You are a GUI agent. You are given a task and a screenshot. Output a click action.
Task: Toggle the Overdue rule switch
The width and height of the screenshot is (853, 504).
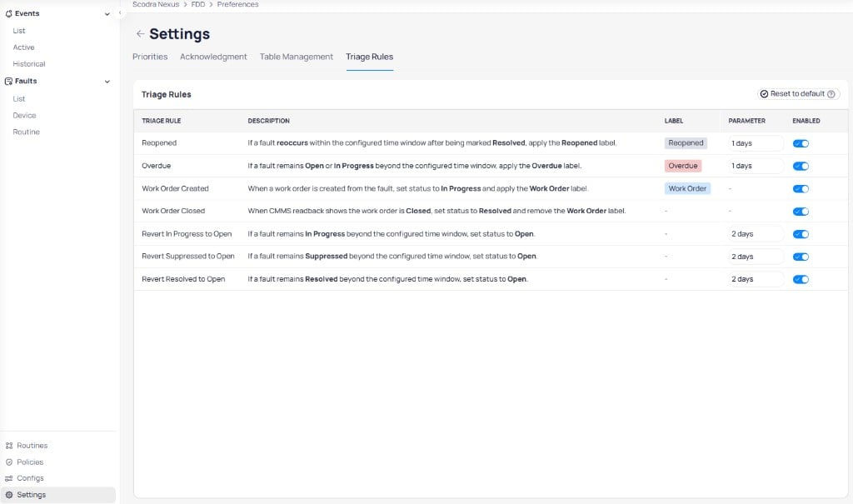801,166
